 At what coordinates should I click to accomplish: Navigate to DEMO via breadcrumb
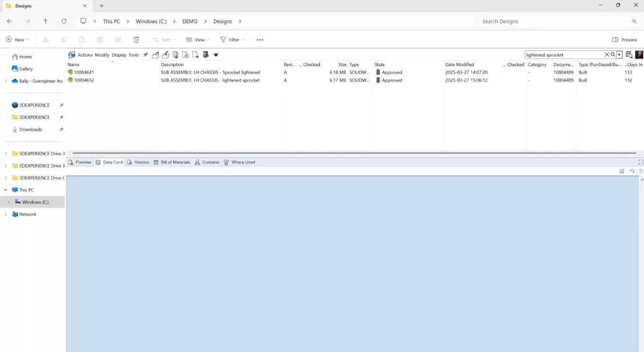(x=189, y=21)
